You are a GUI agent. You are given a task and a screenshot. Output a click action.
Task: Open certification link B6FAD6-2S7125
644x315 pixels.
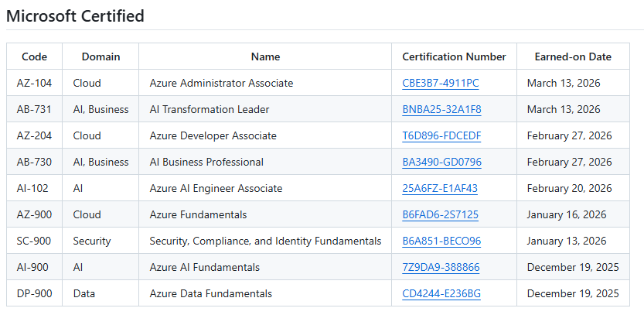pos(440,214)
